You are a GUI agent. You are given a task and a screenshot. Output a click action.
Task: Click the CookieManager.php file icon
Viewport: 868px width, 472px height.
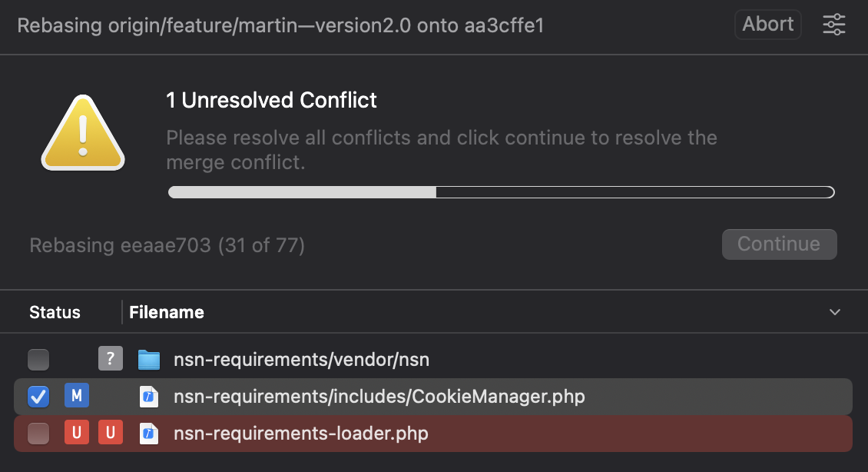point(148,397)
